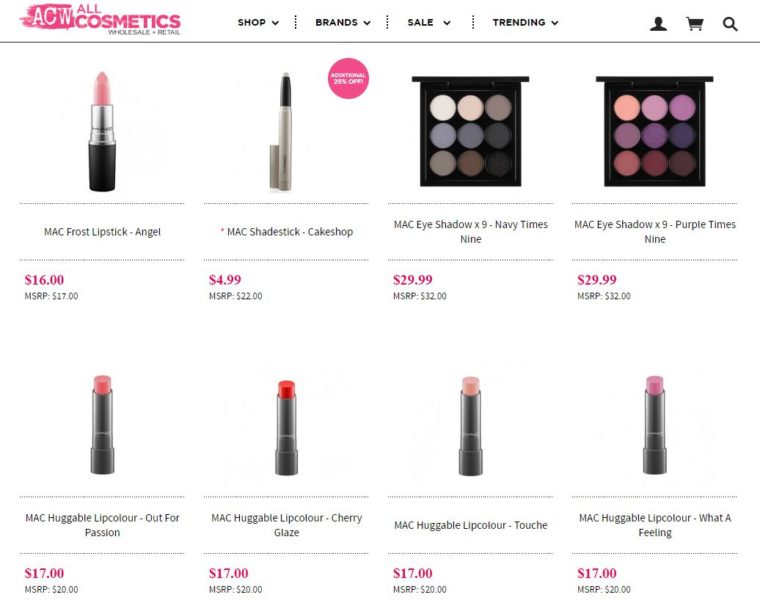This screenshot has width=760, height=600.
Task: Expand the Shop dropdown menu
Action: pyautogui.click(x=258, y=22)
